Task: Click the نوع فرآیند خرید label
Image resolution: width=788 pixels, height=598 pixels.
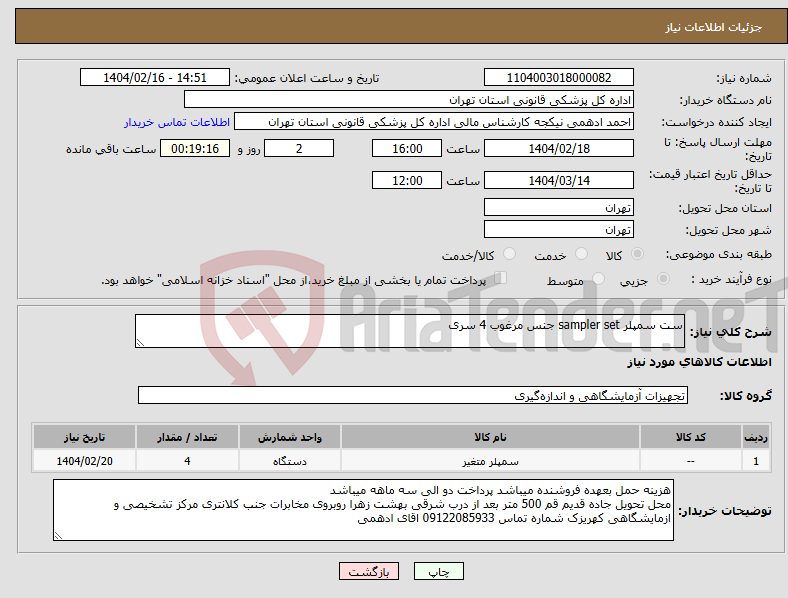Action: pyautogui.click(x=731, y=279)
